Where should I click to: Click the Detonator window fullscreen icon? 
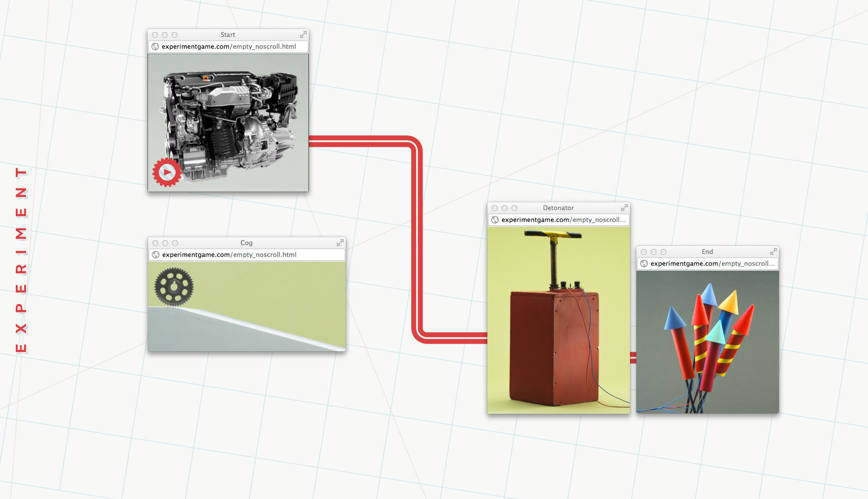[x=624, y=208]
